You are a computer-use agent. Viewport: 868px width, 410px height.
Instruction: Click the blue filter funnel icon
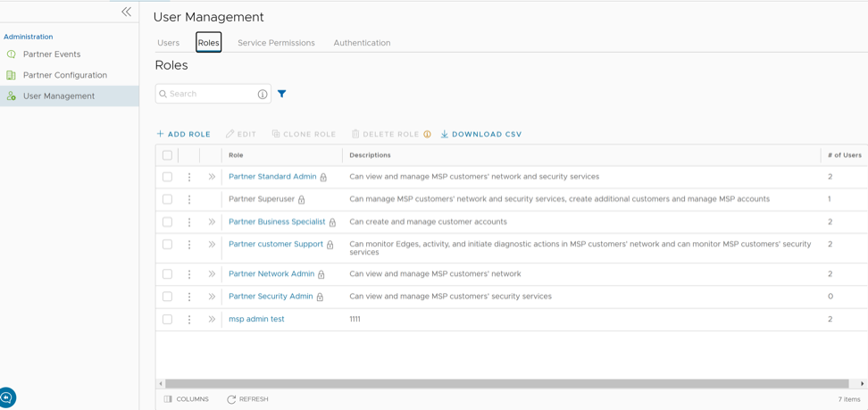[282, 94]
